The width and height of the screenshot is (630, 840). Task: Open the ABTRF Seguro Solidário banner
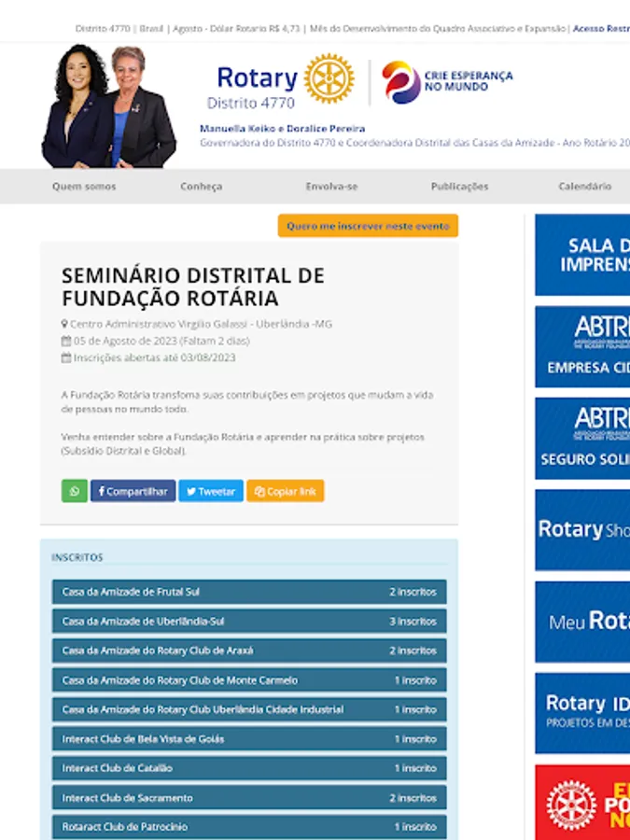(582, 439)
